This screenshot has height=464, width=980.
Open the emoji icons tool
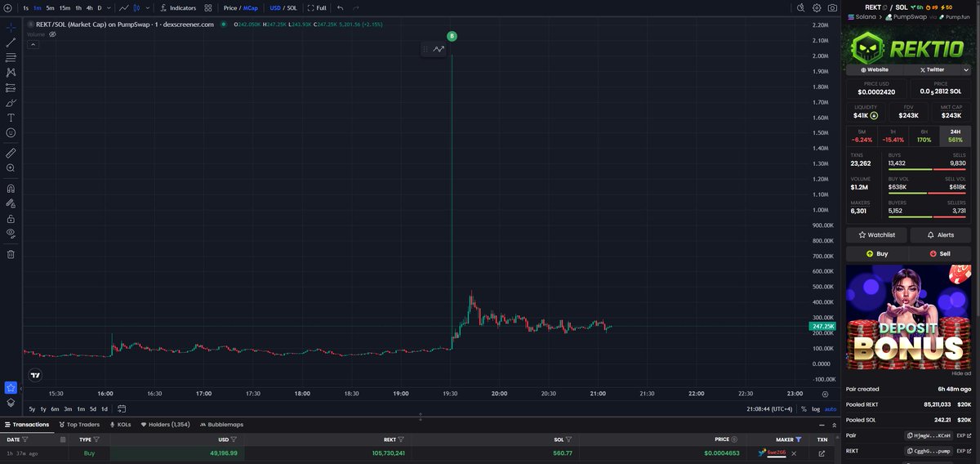tap(11, 132)
